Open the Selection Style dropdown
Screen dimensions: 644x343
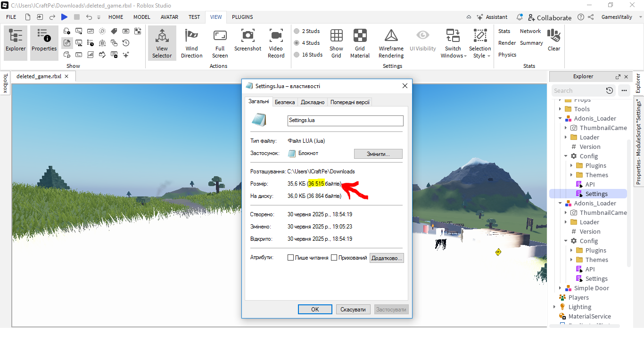click(480, 42)
